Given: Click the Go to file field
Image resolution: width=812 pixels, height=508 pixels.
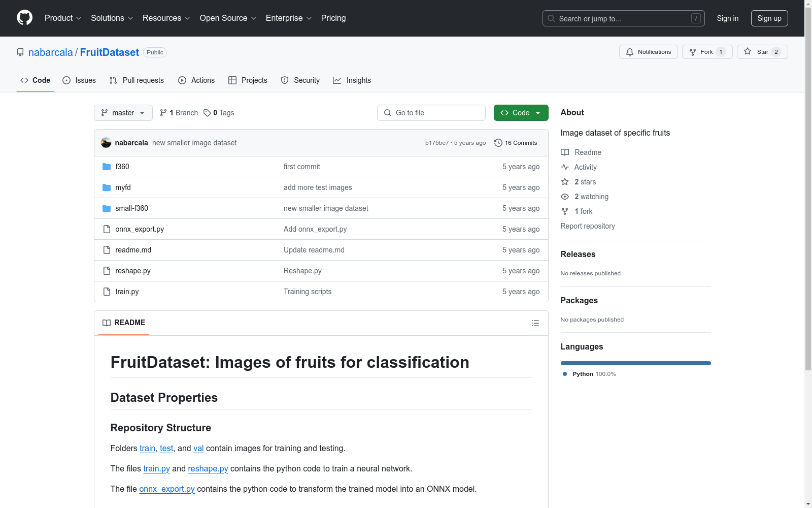Looking at the screenshot, I should pos(431,113).
